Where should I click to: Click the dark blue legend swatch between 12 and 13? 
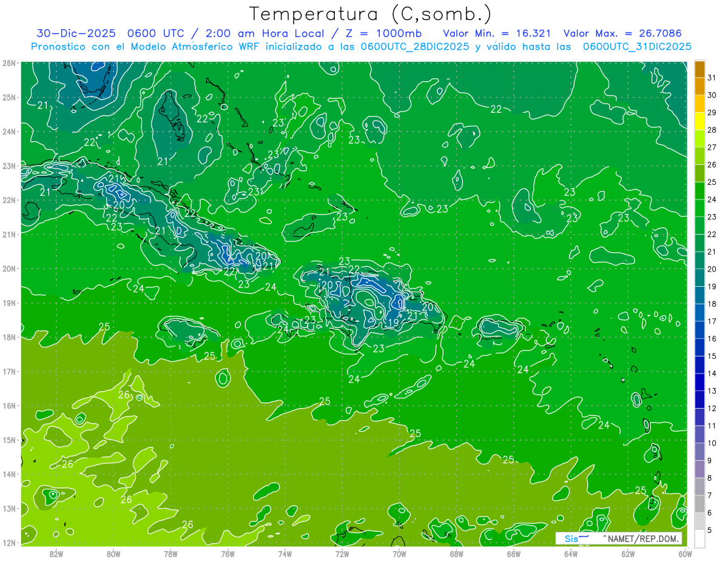[699, 399]
